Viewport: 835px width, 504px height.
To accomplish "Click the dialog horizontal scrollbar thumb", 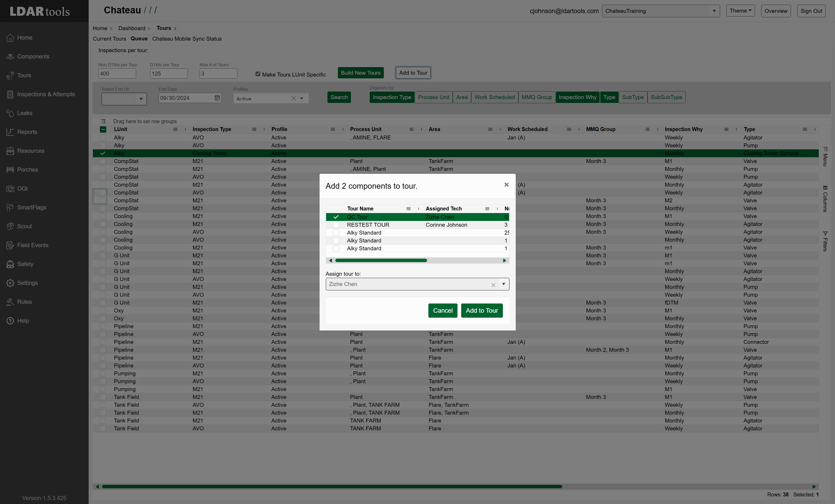I will 381,260.
